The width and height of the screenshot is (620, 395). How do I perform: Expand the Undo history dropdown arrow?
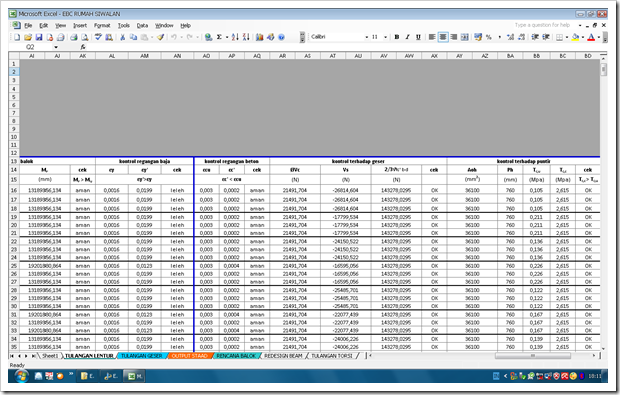pyautogui.click(x=181, y=37)
